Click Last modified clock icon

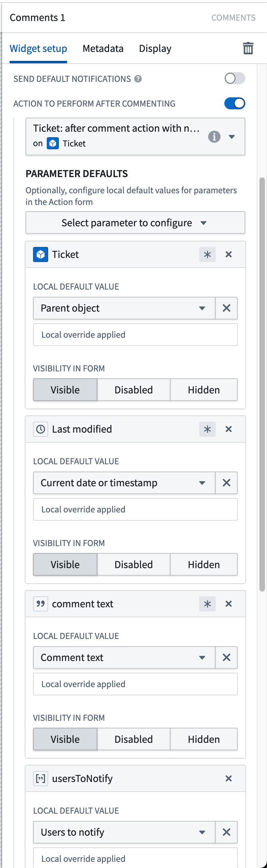point(41,429)
